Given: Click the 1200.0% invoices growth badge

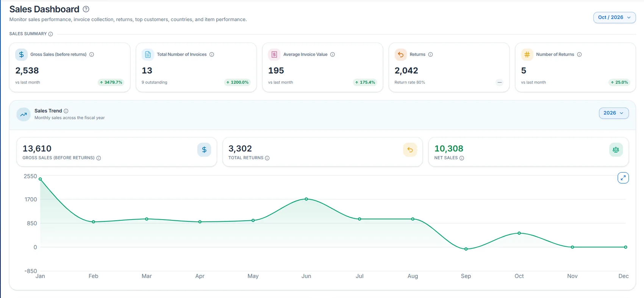Looking at the screenshot, I should click(238, 82).
